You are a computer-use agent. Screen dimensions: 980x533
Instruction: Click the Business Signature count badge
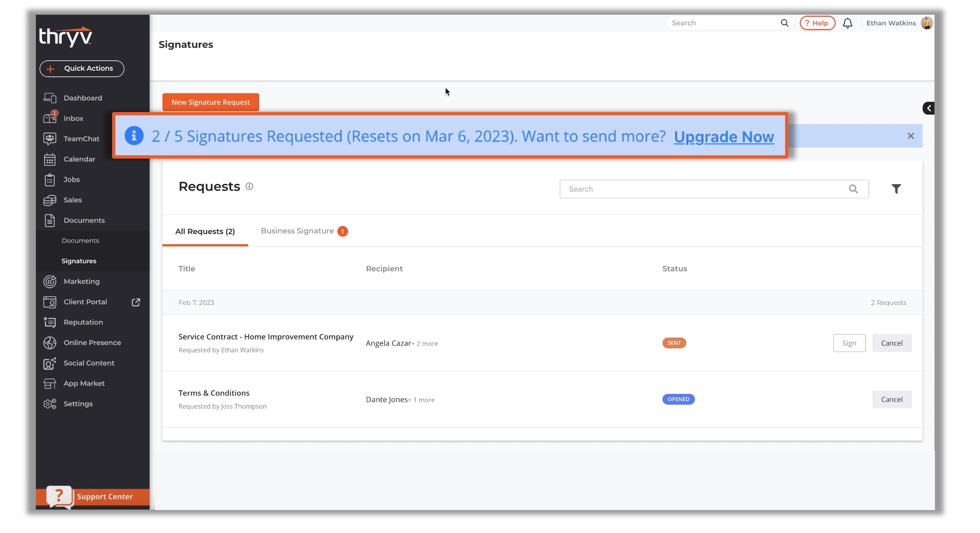342,231
